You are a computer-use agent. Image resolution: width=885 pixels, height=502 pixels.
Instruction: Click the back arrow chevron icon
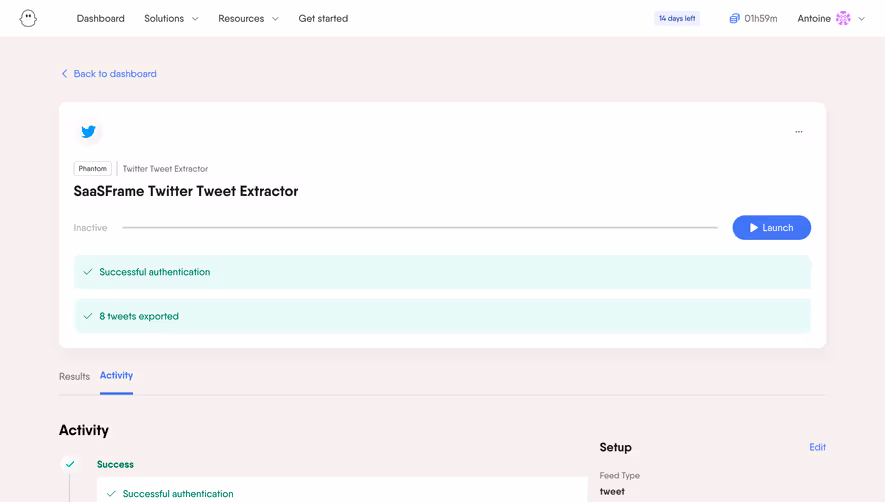click(x=64, y=74)
